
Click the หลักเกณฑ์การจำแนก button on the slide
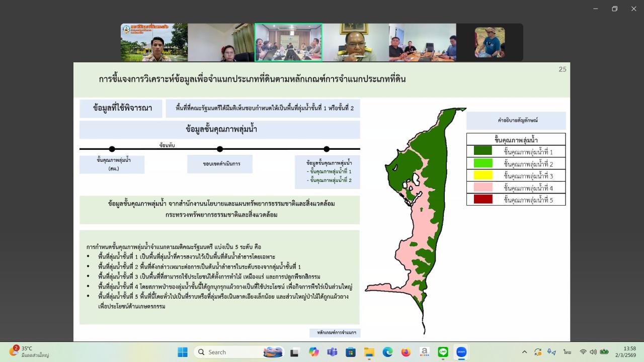point(335,333)
